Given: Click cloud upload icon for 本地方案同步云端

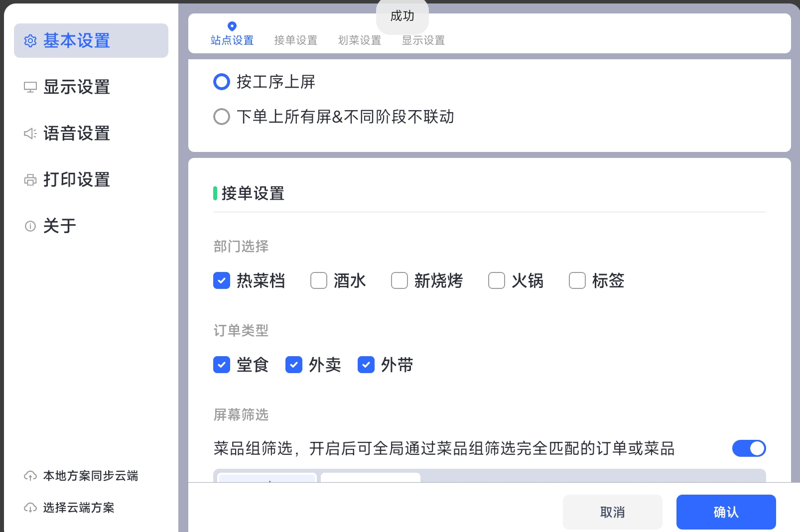Looking at the screenshot, I should (30, 476).
